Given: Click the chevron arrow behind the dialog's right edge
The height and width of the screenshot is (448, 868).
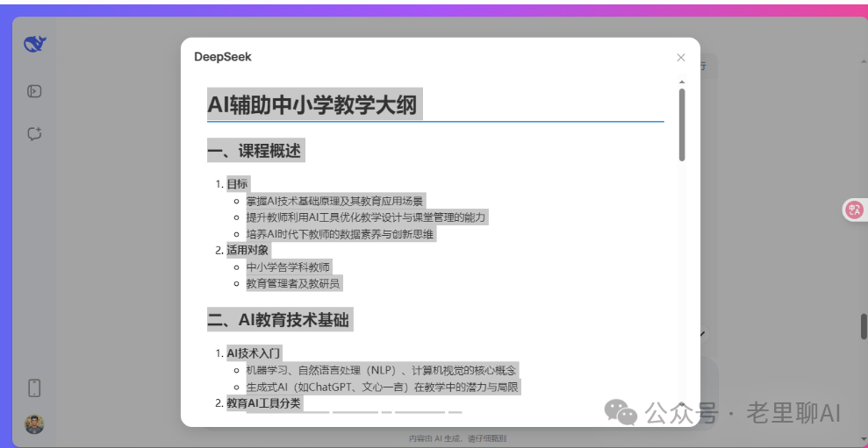Looking at the screenshot, I should (x=703, y=334).
